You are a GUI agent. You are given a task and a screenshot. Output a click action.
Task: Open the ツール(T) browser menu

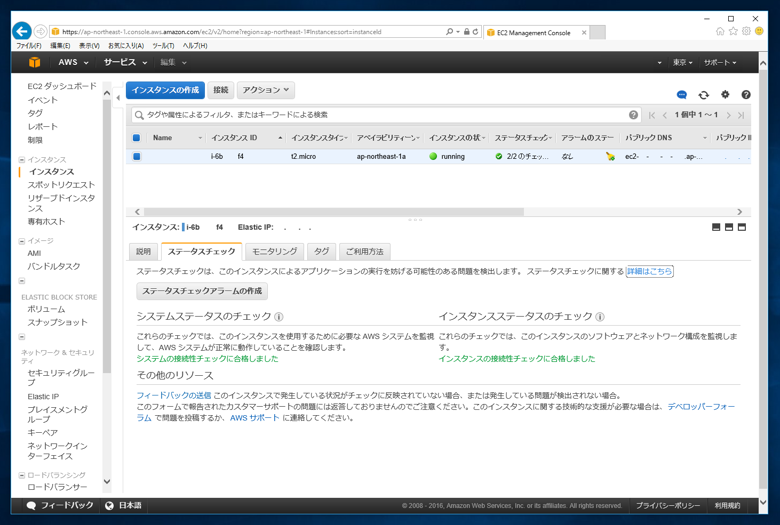point(163,45)
